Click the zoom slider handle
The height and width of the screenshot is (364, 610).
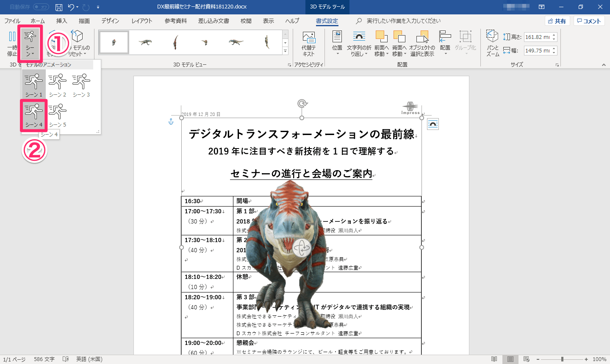tap(562, 359)
